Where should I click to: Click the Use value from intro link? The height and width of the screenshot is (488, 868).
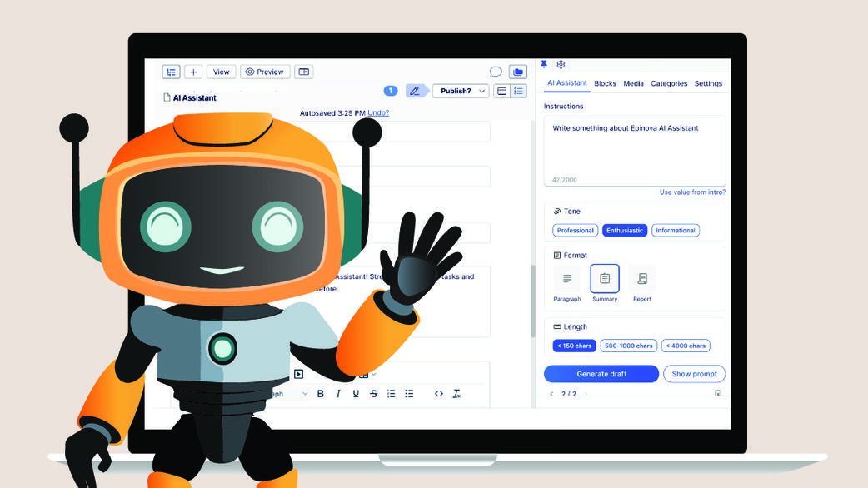click(x=692, y=191)
